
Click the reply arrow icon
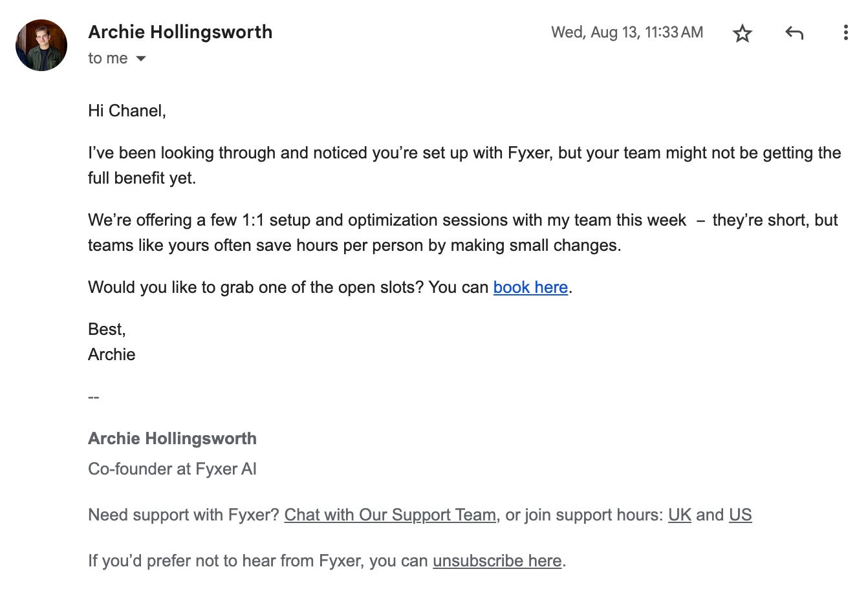794,33
